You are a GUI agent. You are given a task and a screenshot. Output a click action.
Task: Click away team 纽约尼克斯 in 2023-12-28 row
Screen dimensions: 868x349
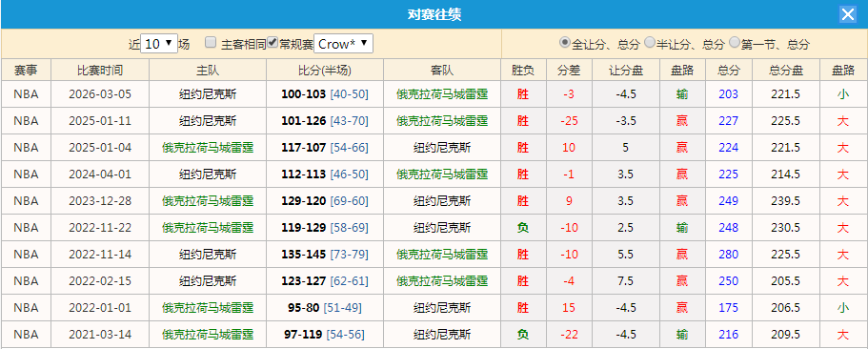click(x=442, y=200)
